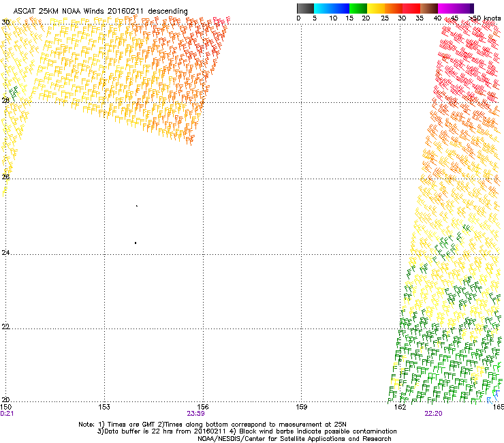The height and width of the screenshot is (443, 504).
Task: Click the upper black dot near 154W
Action: [137, 206]
